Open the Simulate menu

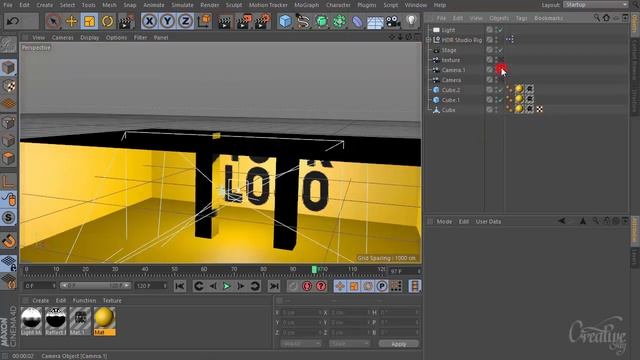[x=182, y=5]
